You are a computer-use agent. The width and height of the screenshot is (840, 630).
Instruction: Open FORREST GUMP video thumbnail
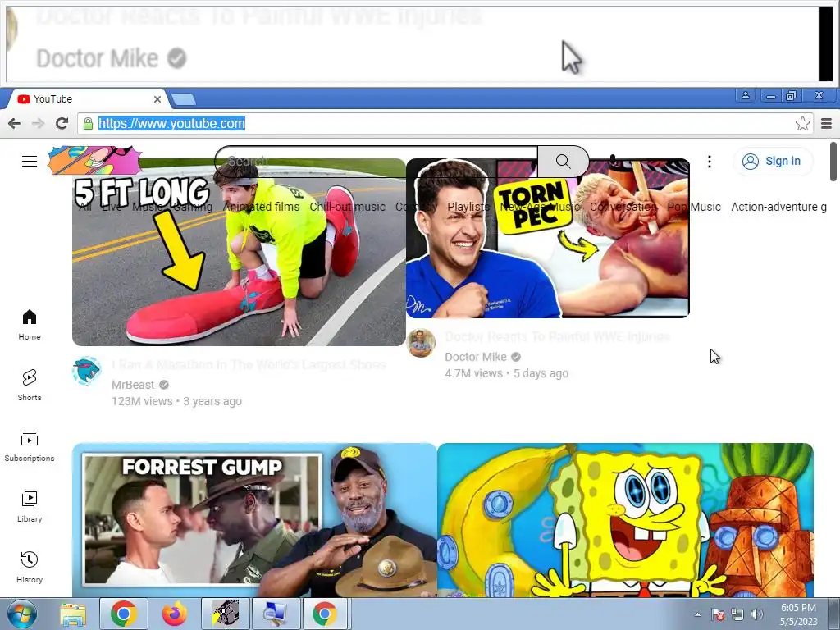tap(254, 520)
